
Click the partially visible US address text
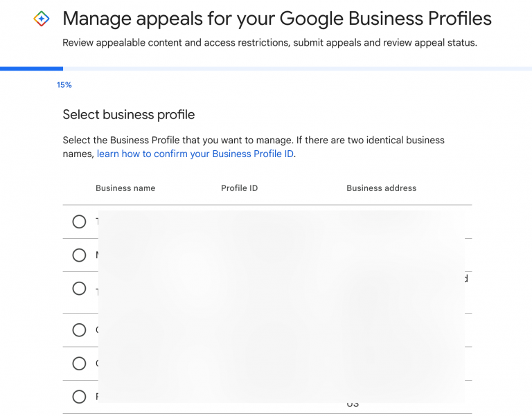(x=353, y=404)
